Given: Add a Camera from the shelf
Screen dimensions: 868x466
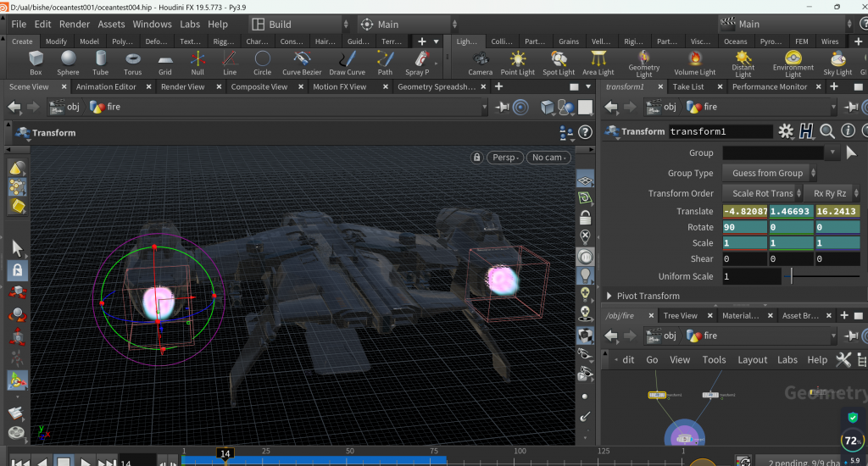Looking at the screenshot, I should pos(480,63).
